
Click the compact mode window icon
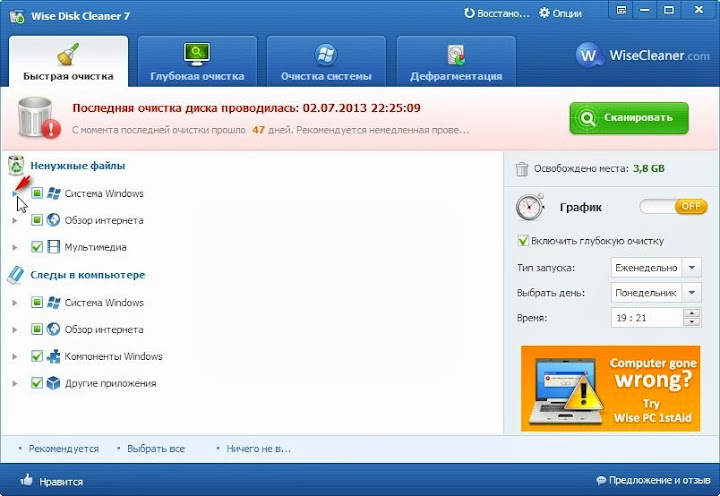click(621, 10)
